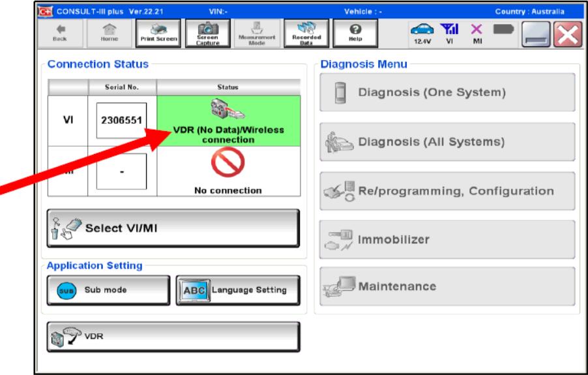Click the 'Serial No.' column header

[x=122, y=87]
